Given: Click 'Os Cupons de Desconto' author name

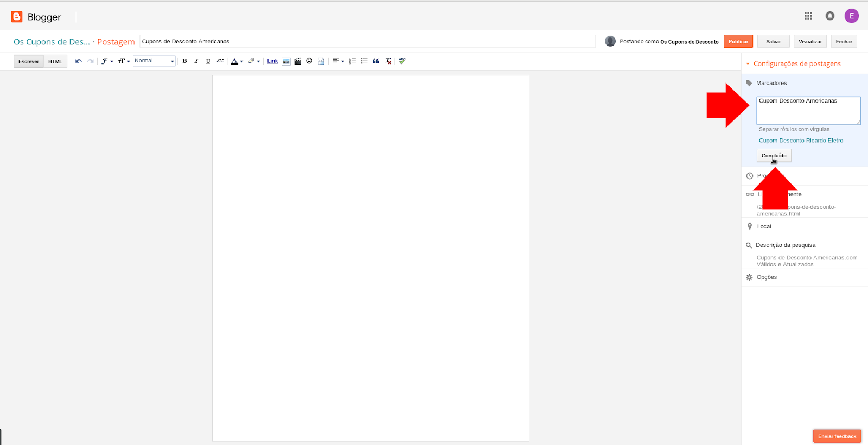Looking at the screenshot, I should (690, 42).
